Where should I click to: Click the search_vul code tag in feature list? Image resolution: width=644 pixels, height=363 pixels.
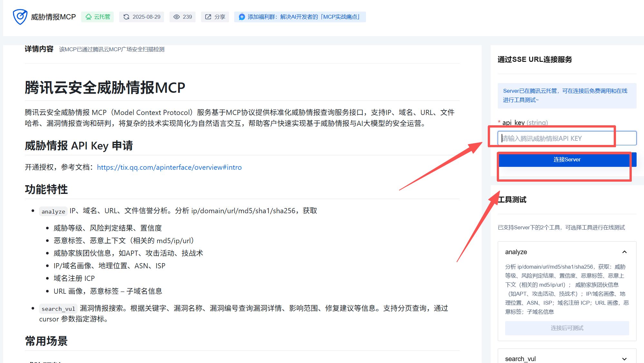[x=58, y=309]
